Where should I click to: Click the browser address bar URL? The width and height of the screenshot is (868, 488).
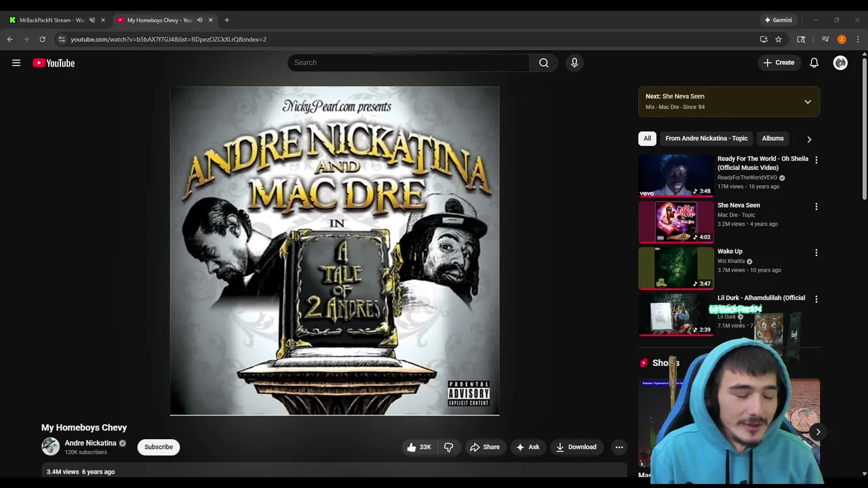(168, 39)
